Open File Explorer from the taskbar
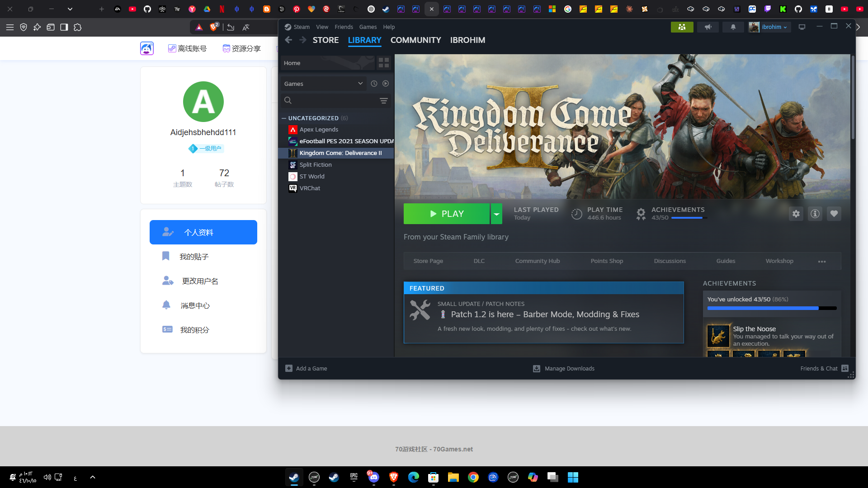Viewport: 868px width, 488px height. point(453,477)
